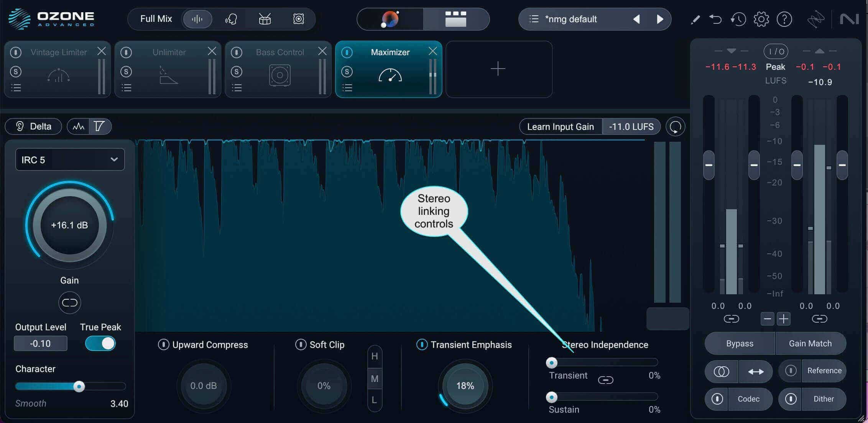Toggle Bass Control power button
The width and height of the screenshot is (868, 423).
237,52
